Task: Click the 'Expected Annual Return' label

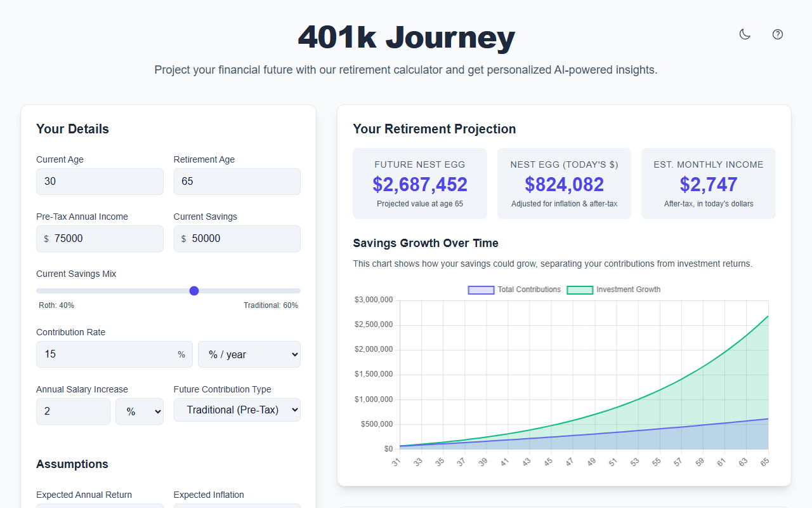Action: point(84,495)
